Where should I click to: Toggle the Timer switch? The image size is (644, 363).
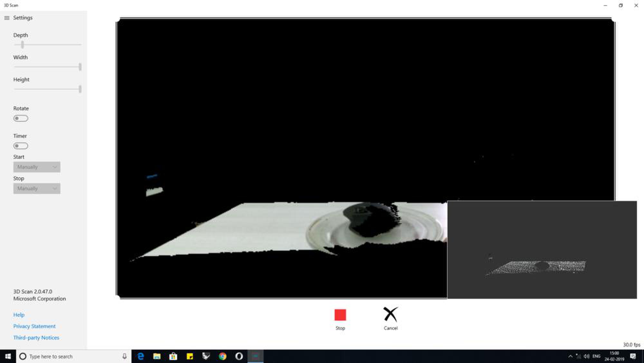21,146
